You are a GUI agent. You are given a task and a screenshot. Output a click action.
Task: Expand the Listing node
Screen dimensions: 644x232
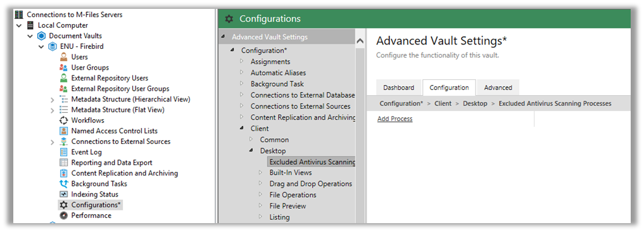260,217
